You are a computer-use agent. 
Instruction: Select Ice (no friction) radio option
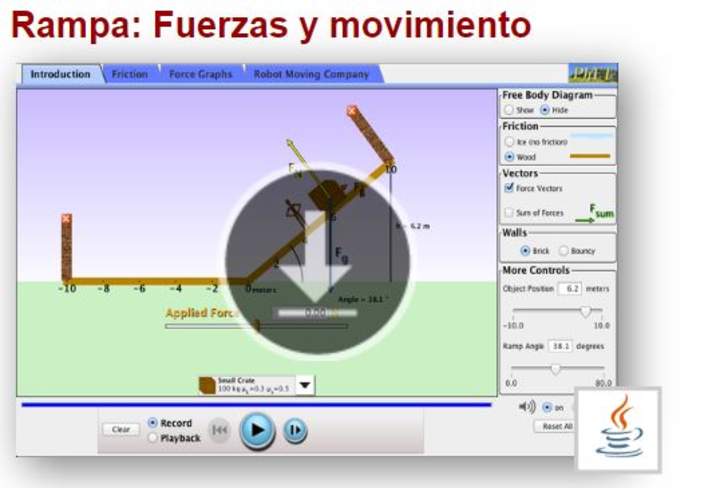[x=509, y=142]
